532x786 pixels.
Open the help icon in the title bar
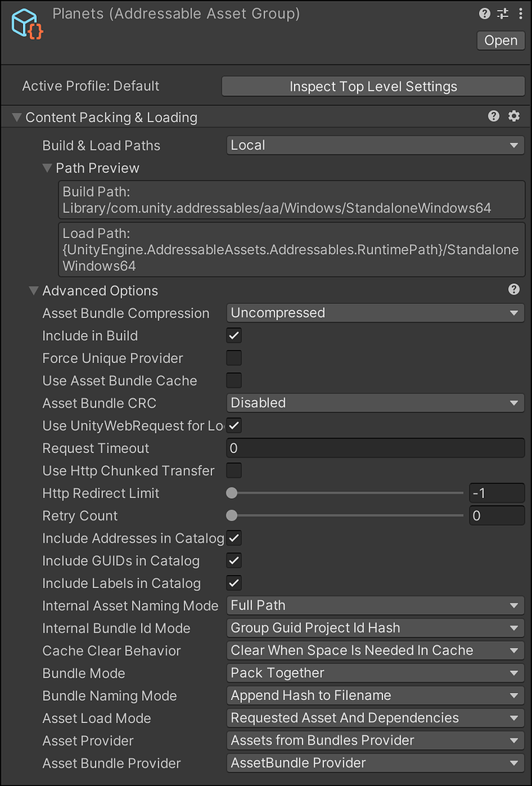[483, 13]
